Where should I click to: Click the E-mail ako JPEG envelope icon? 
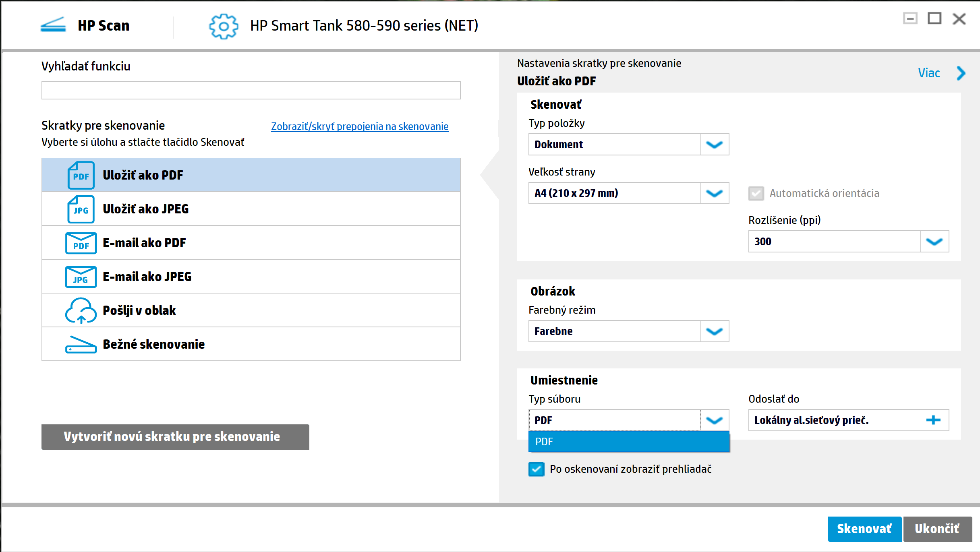(x=81, y=276)
